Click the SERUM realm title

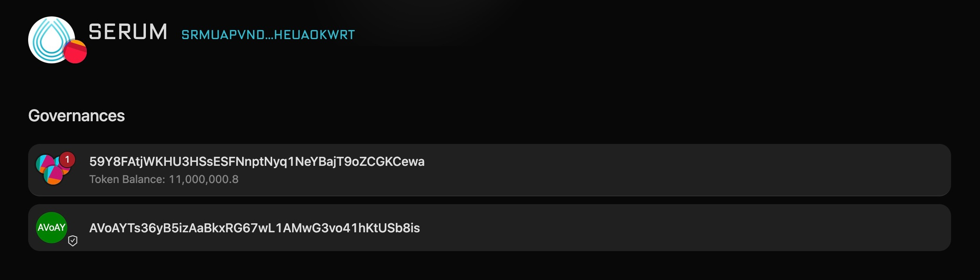click(128, 32)
